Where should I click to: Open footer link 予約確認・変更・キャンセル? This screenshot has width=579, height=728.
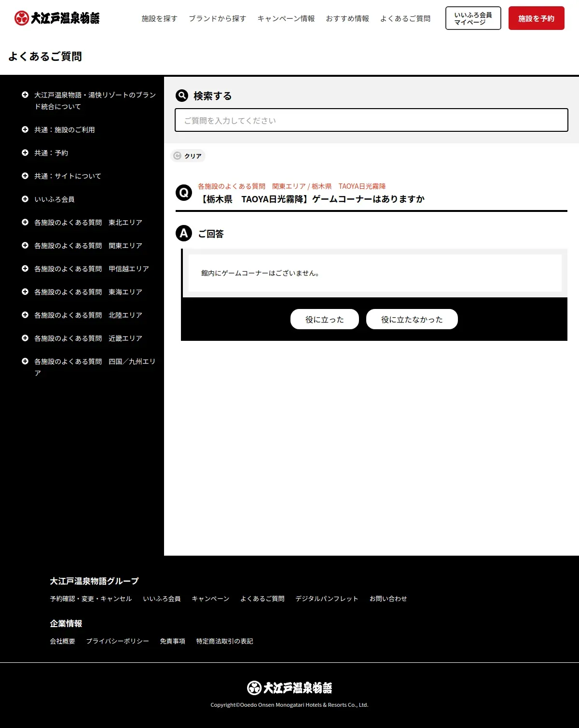[91, 599]
